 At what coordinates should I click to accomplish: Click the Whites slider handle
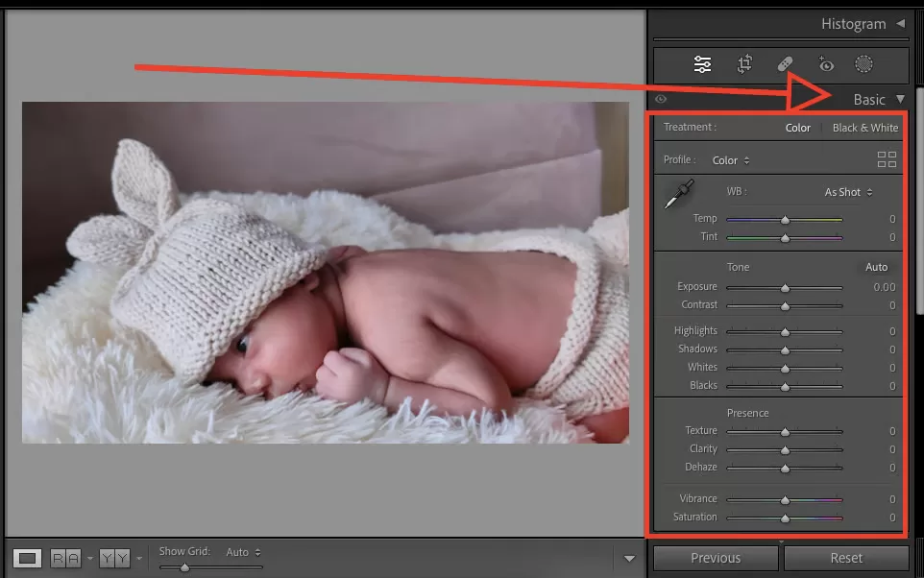pyautogui.click(x=785, y=369)
